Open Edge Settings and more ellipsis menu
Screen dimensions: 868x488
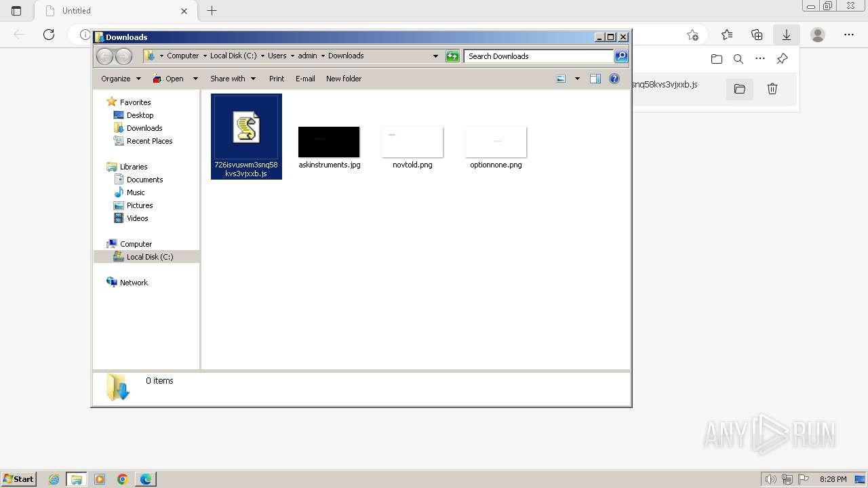tap(849, 35)
